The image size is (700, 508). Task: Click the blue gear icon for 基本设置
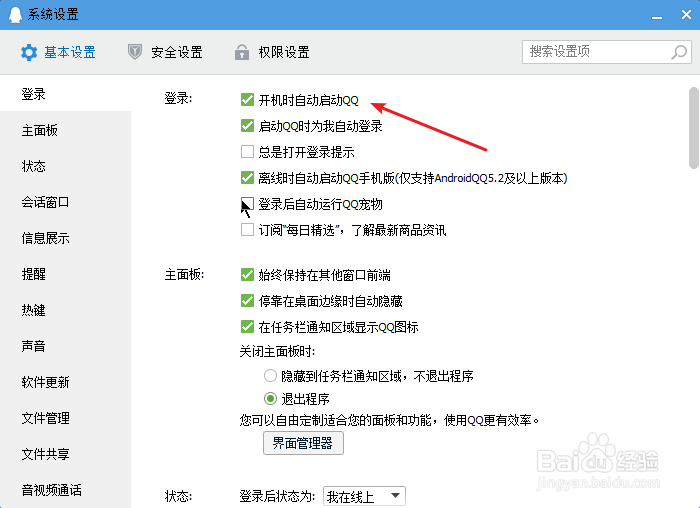(29, 53)
